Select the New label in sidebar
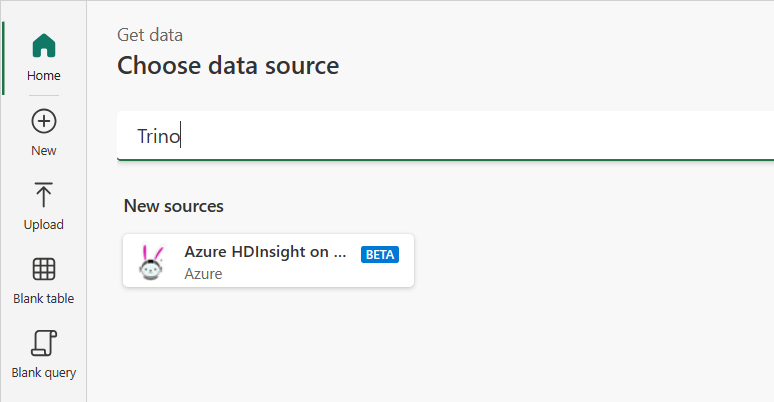Image resolution: width=774 pixels, height=402 pixels. point(44,151)
